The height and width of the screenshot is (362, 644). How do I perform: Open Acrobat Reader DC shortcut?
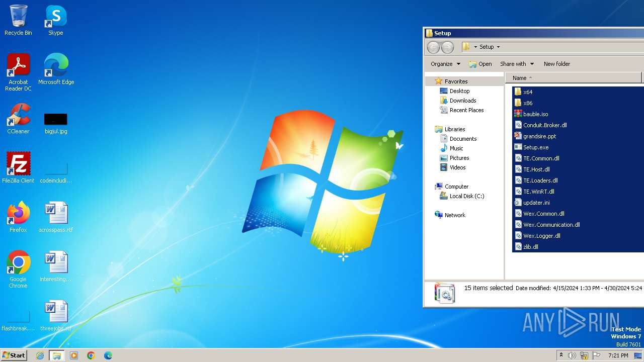tap(18, 72)
